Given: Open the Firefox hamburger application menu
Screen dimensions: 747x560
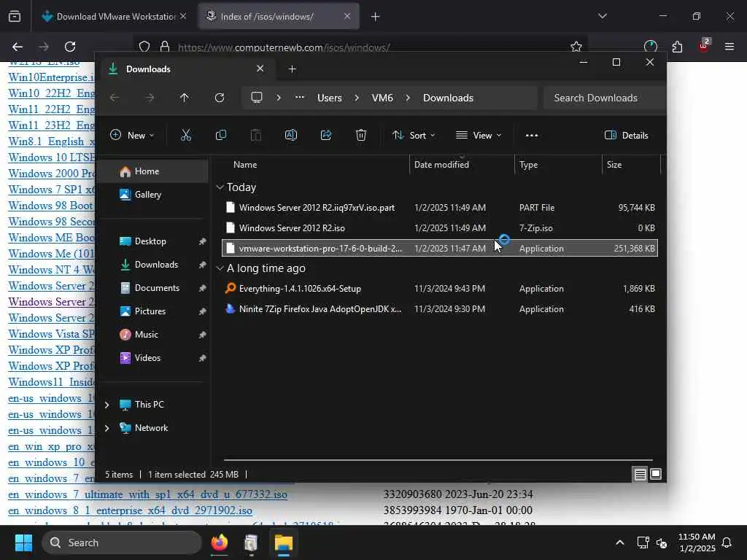Looking at the screenshot, I should click(x=729, y=47).
